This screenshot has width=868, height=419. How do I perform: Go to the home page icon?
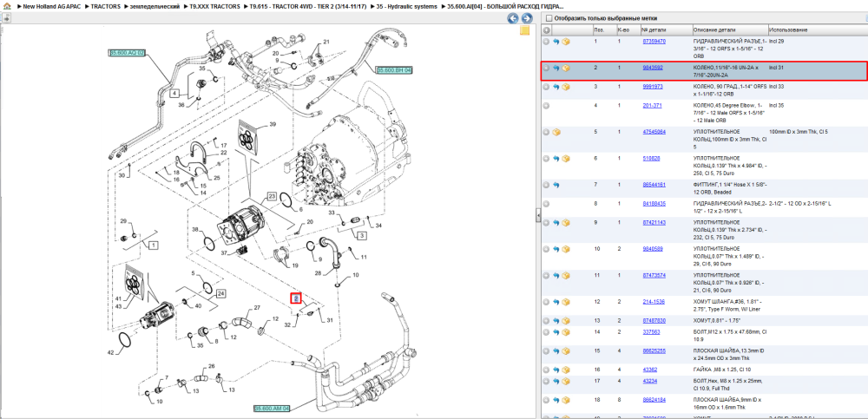(x=7, y=6)
